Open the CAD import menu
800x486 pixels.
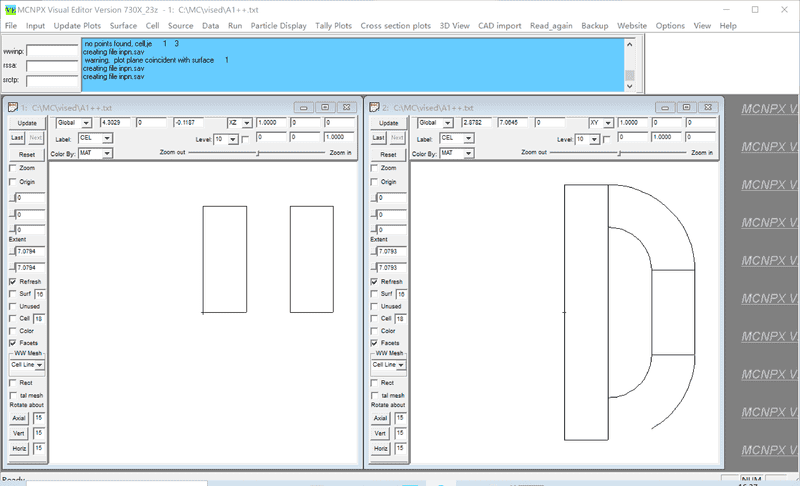pos(499,25)
